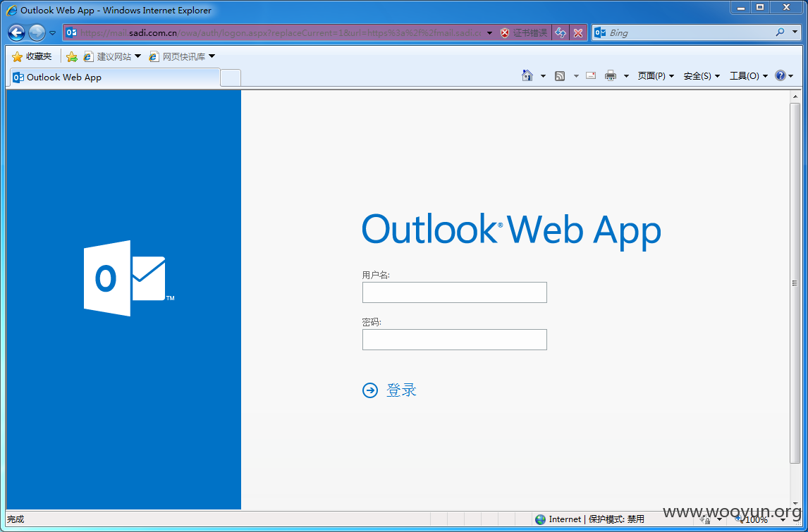Go back with the browser Back arrow
This screenshot has height=532, width=808.
16,33
